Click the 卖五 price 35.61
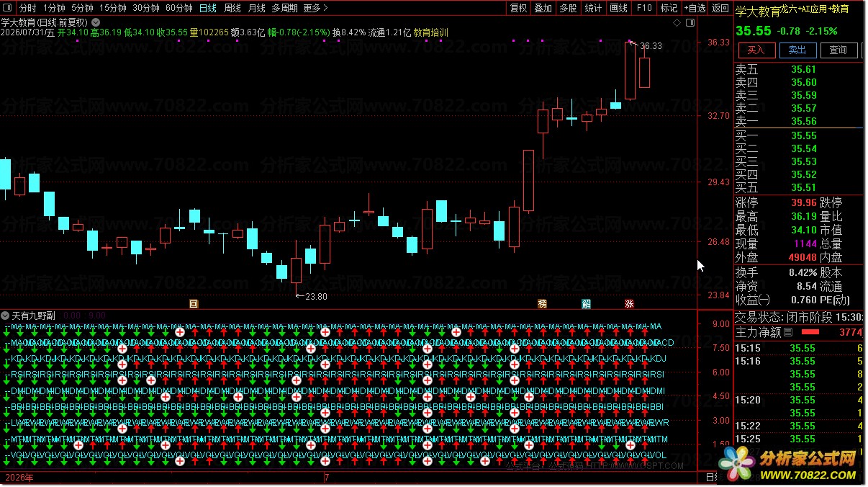 (x=804, y=69)
